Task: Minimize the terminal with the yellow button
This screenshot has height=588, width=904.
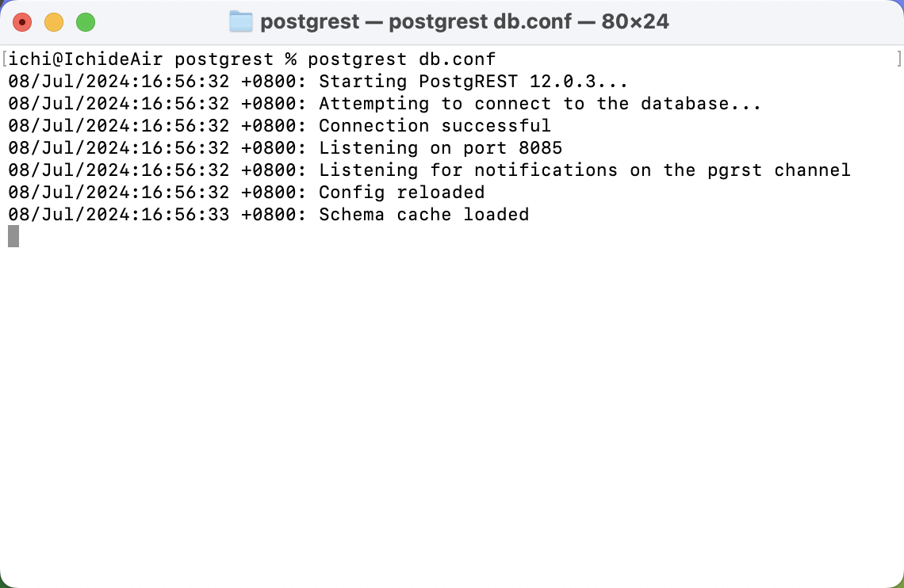Action: coord(54,22)
